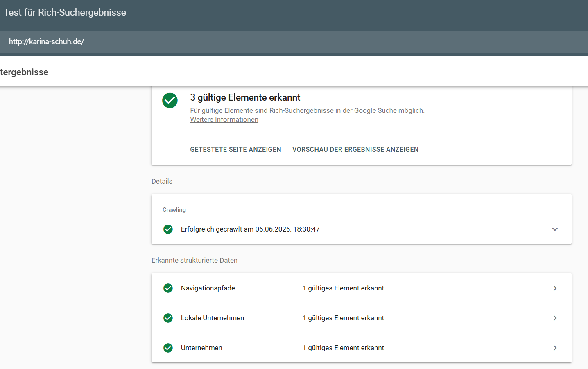Open Navigationspfade details via right chevron
Screen dimensions: 588x369
(555, 288)
